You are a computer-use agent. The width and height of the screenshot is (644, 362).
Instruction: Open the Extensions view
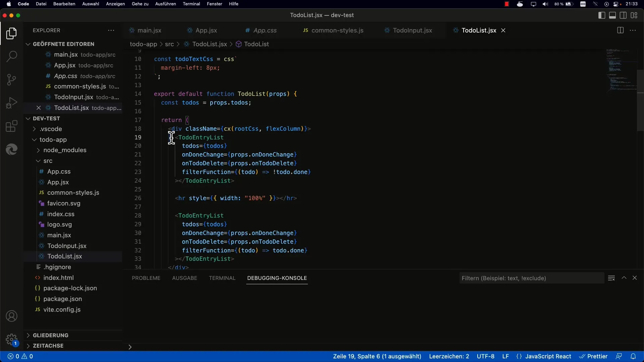[x=11, y=126]
